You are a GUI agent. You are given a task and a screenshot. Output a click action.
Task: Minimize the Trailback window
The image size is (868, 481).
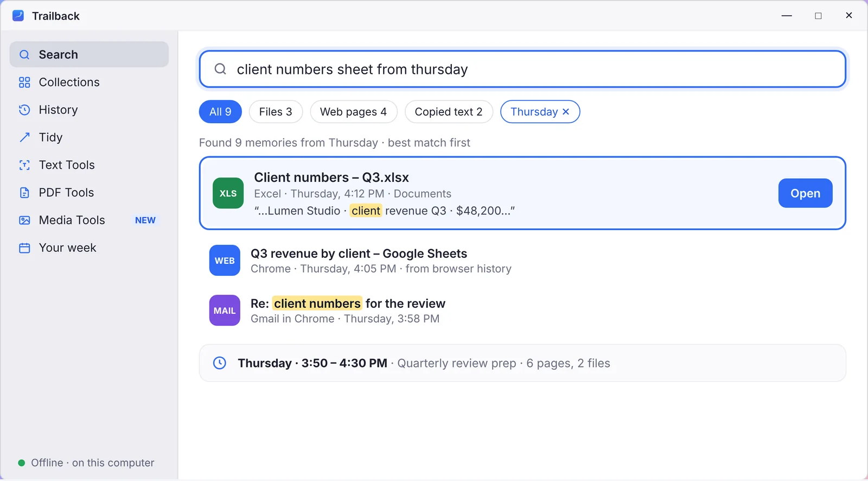click(787, 16)
